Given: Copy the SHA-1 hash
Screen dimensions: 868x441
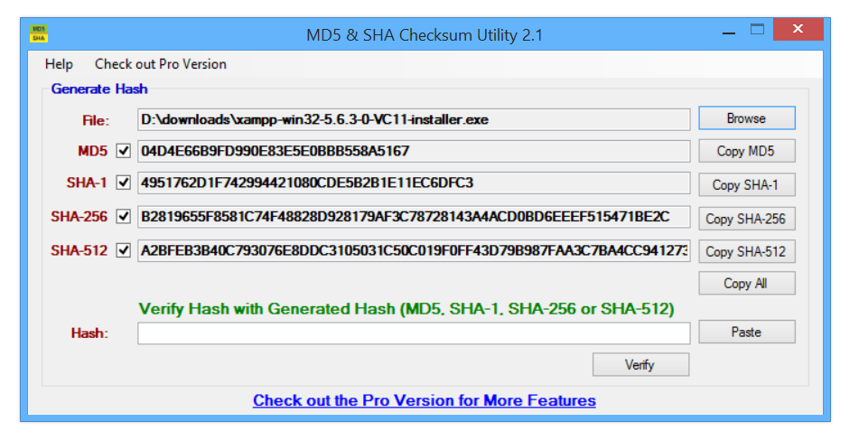Looking at the screenshot, I should 746,184.
